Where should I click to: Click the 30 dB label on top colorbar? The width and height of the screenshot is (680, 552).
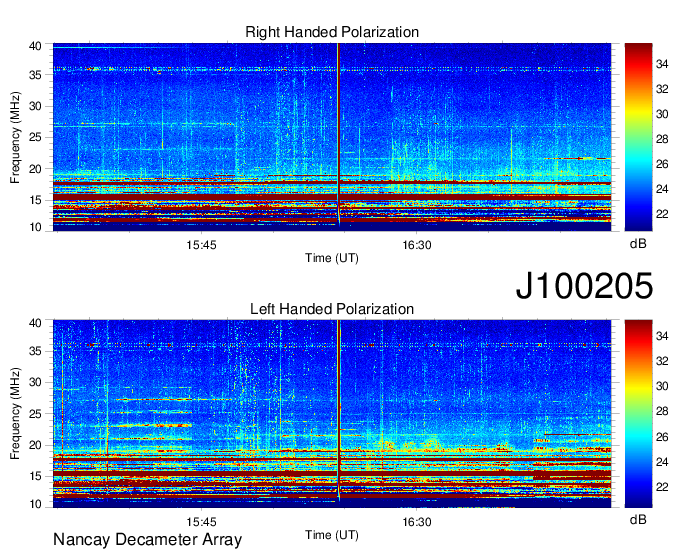(662, 114)
